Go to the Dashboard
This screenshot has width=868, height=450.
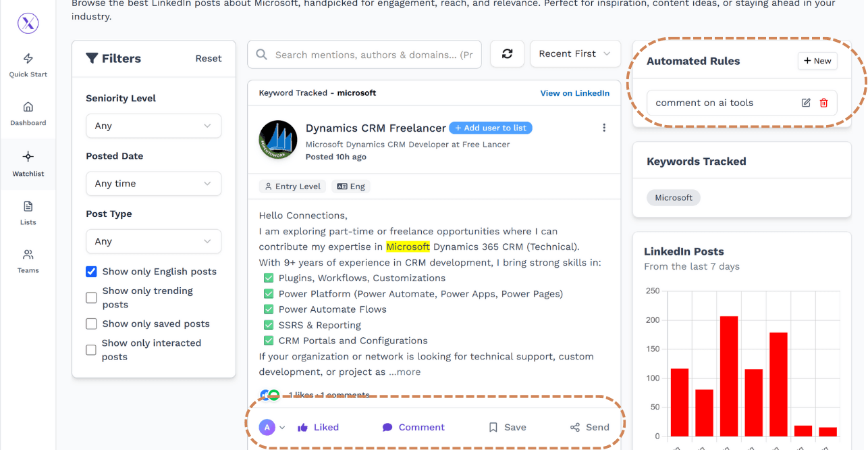[x=28, y=114]
